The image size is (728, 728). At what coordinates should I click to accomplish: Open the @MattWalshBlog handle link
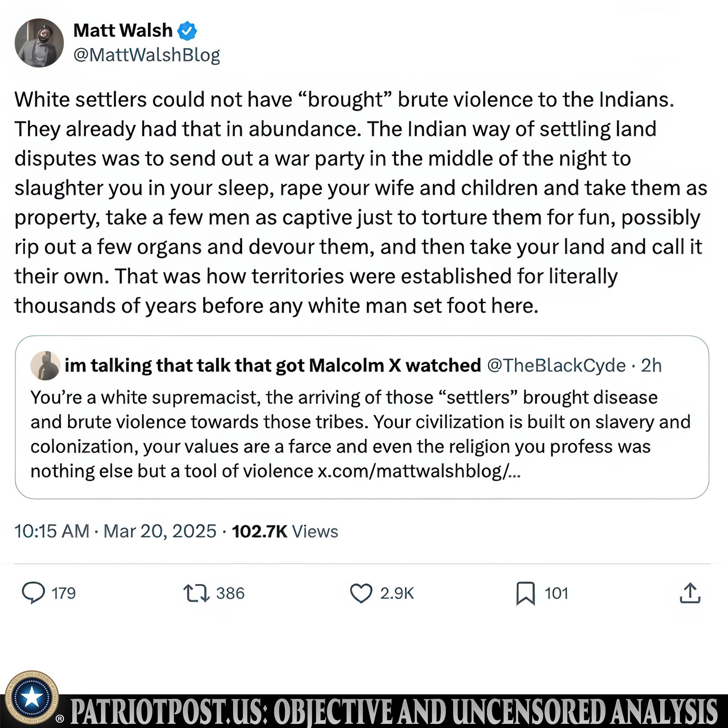(147, 55)
